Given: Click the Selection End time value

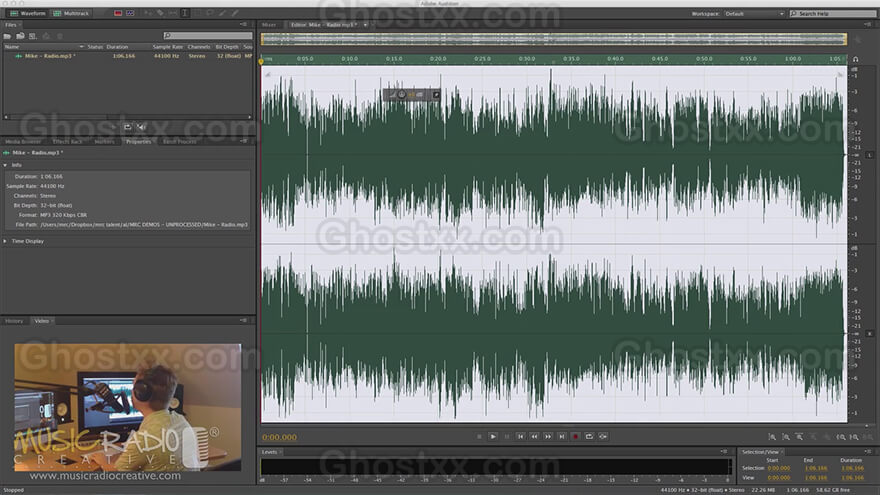Looking at the screenshot, I should (815, 468).
